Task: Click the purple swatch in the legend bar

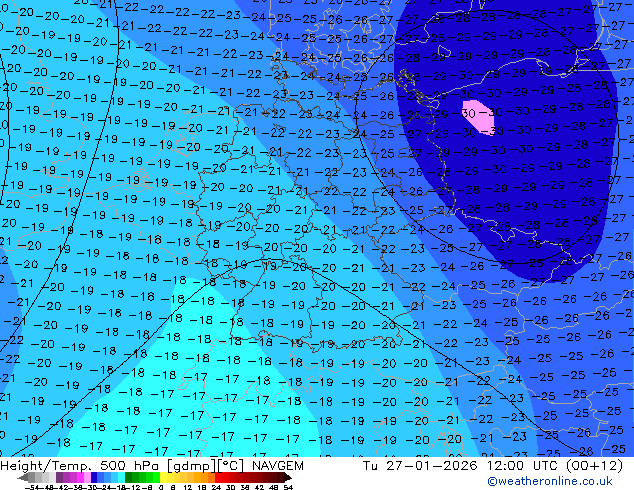Action: coord(59,477)
